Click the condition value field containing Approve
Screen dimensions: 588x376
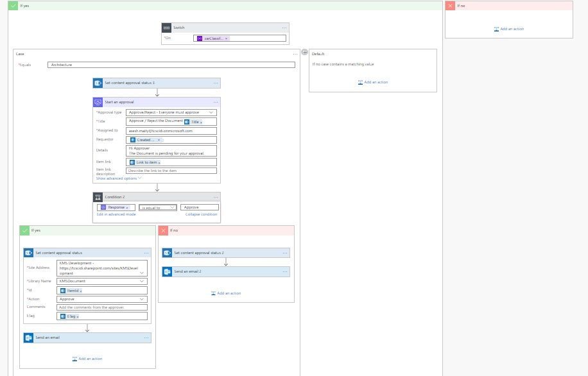[x=200, y=207]
